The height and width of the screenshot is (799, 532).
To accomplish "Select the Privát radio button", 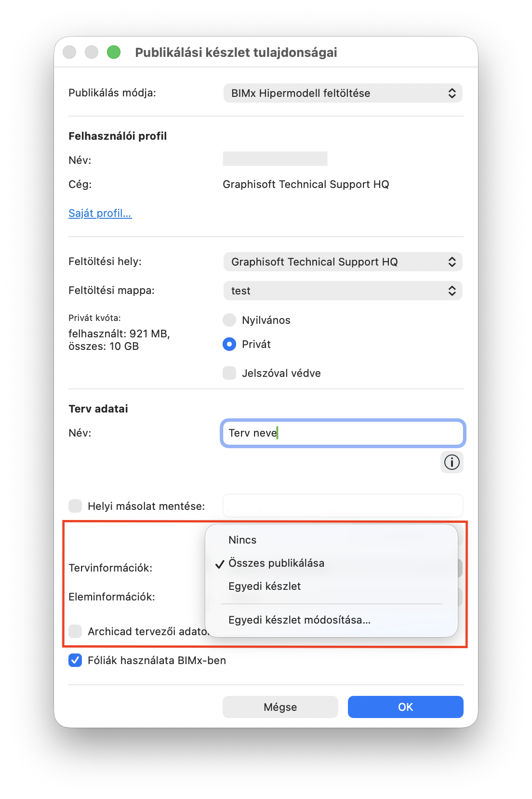I will (x=229, y=344).
